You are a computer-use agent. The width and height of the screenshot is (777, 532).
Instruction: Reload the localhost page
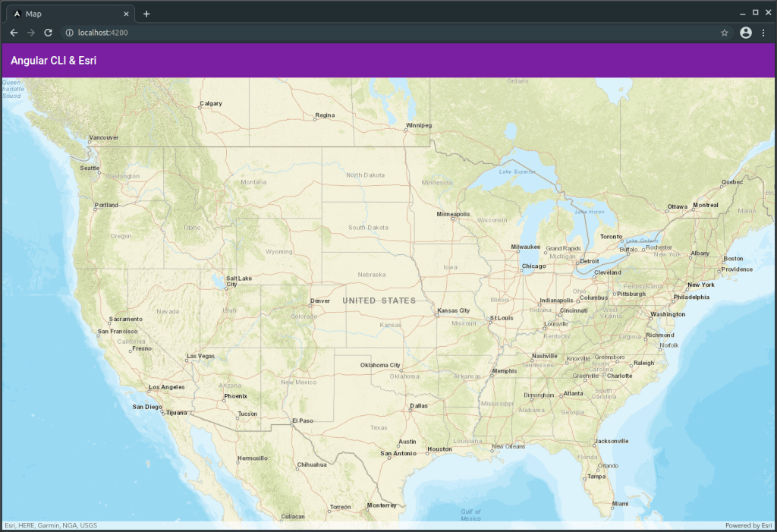click(48, 33)
